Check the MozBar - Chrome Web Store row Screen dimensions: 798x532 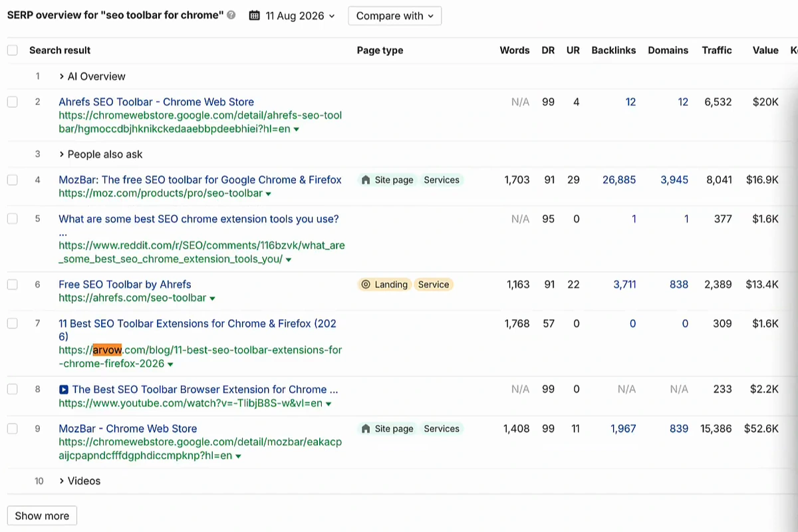(x=12, y=429)
